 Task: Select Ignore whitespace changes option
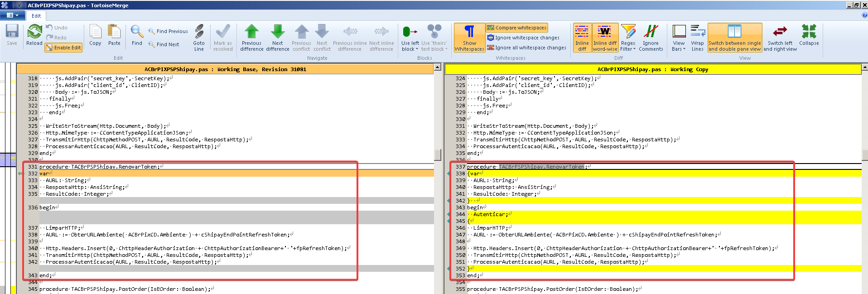click(523, 38)
